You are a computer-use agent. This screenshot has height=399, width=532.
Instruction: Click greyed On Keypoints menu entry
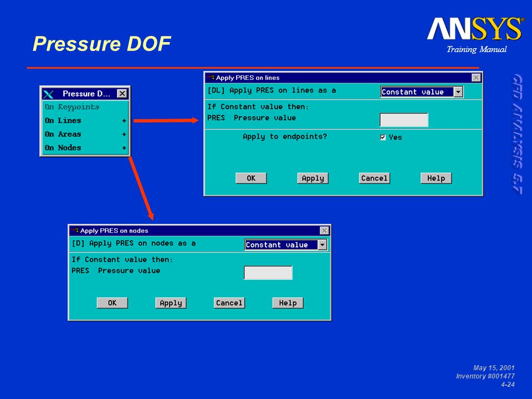pos(85,107)
